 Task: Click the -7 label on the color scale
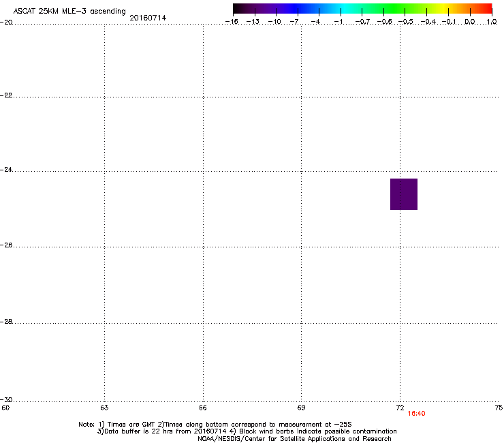[x=294, y=22]
